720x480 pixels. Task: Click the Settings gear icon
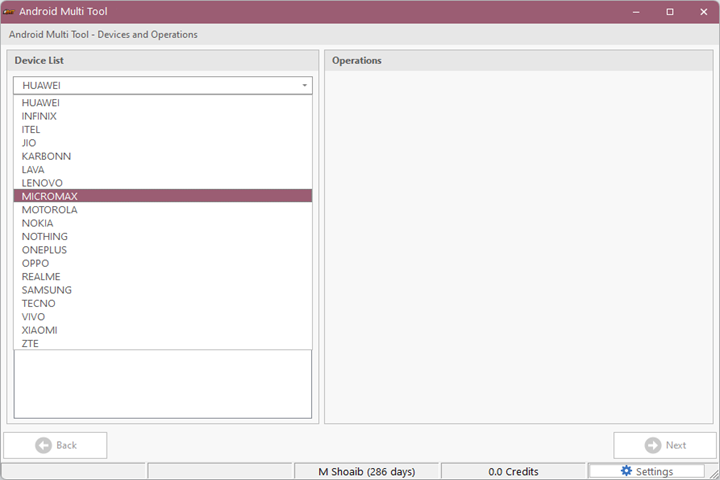pyautogui.click(x=626, y=471)
